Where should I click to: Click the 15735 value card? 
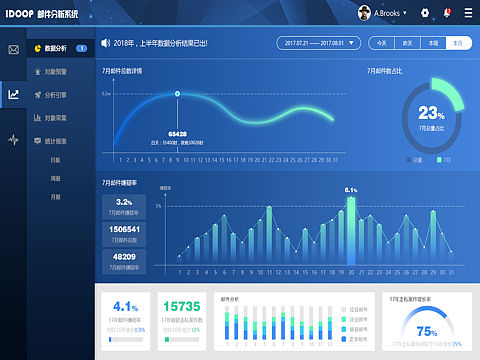(182, 321)
